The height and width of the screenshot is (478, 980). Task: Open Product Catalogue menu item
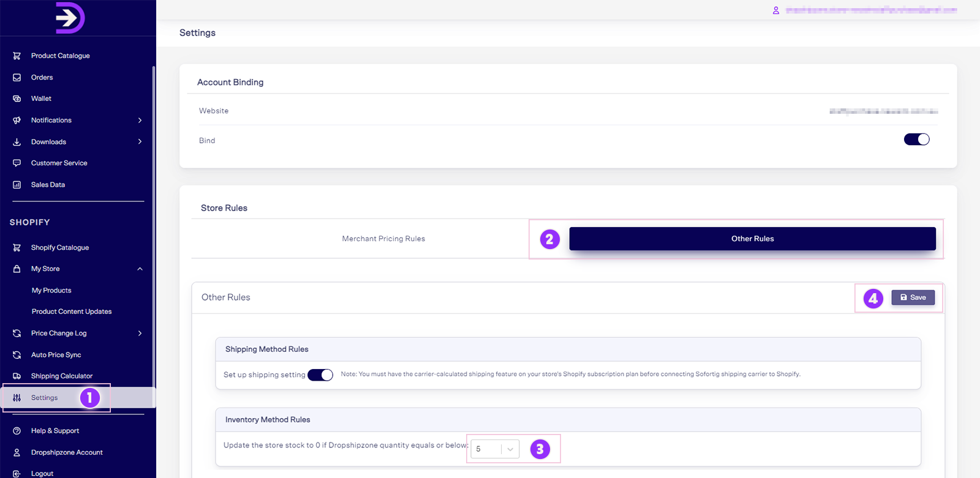click(x=61, y=56)
